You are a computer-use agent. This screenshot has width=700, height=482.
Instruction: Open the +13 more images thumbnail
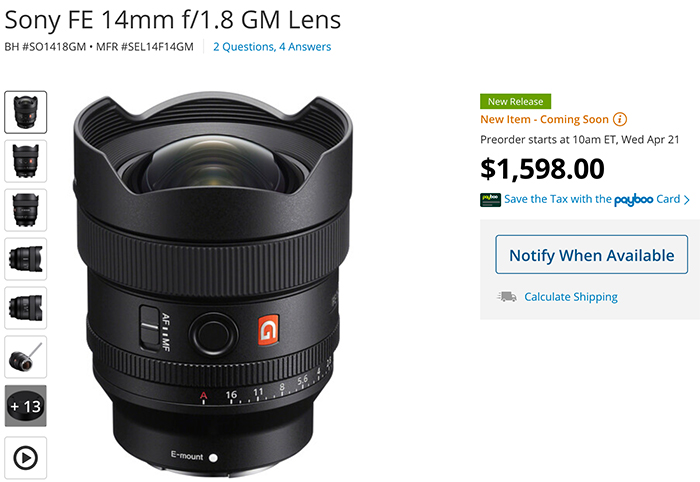[25, 406]
